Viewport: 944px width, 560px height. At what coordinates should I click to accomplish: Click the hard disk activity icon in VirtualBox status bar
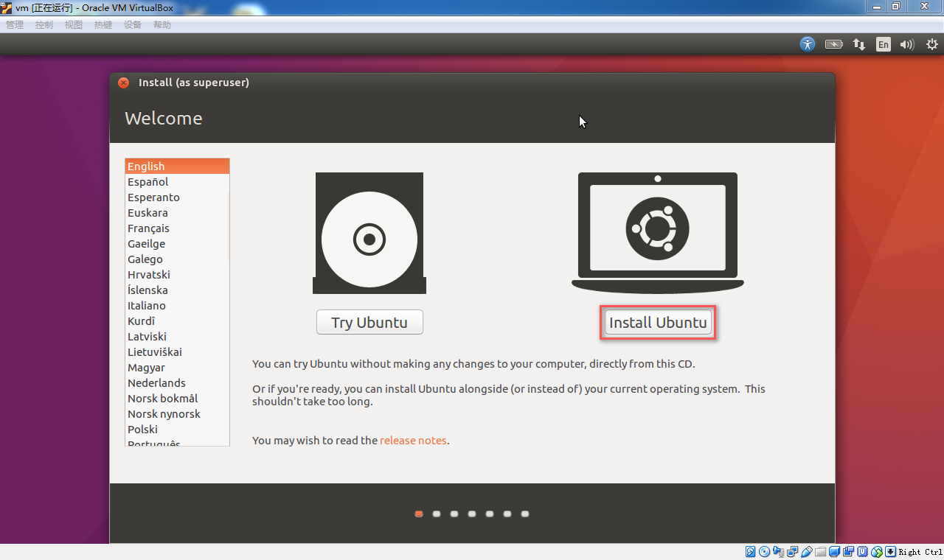750,551
